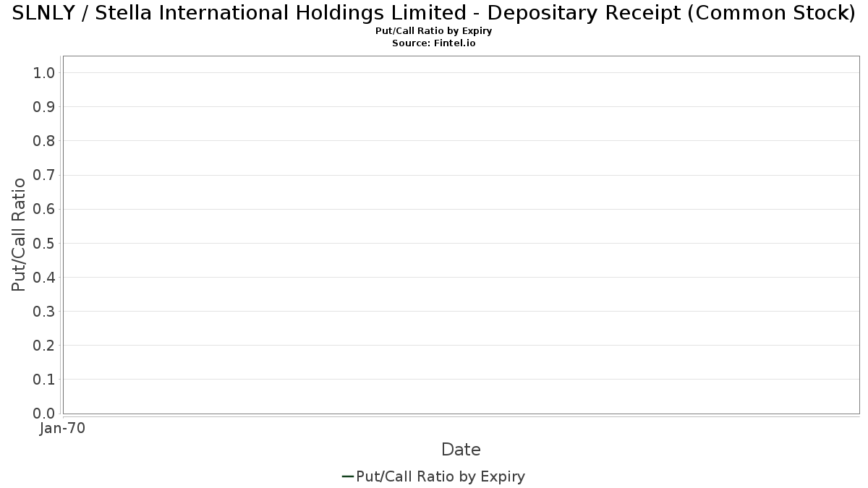This screenshot has height=488, width=868.
Task: Click the 0.0 y-axis tick label
Action: click(x=44, y=414)
